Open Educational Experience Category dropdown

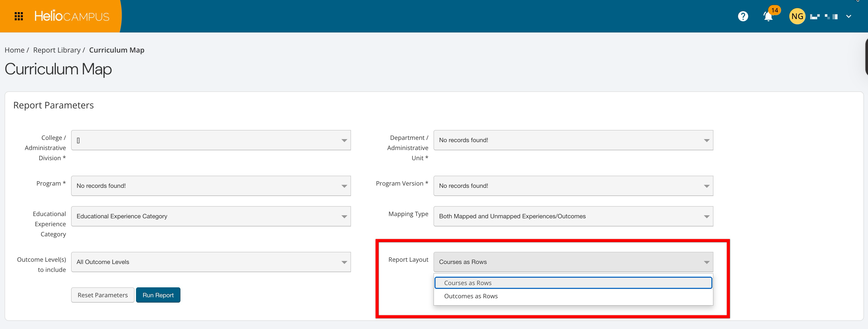(x=211, y=216)
